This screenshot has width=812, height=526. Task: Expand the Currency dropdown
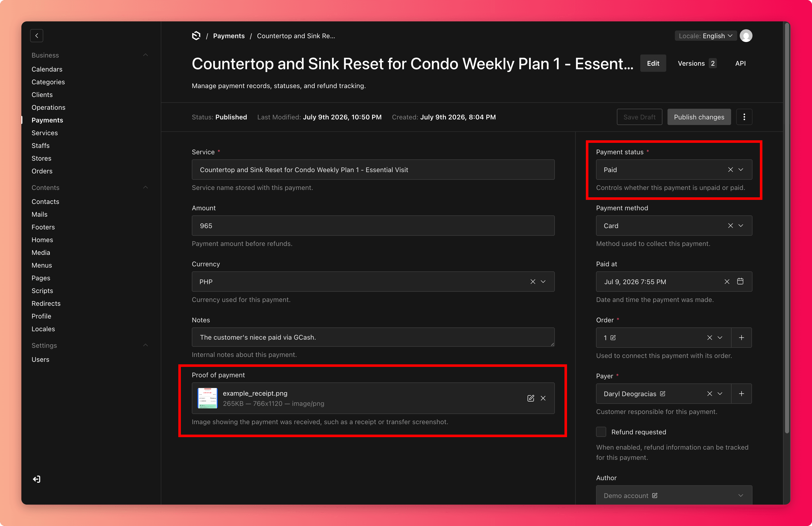(543, 281)
